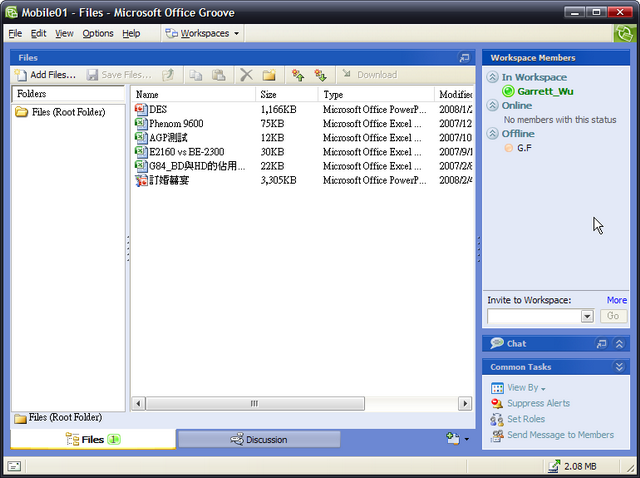The image size is (640, 478).
Task: Click the Paste clipboard icon in Files toolbar
Action: 219,75
